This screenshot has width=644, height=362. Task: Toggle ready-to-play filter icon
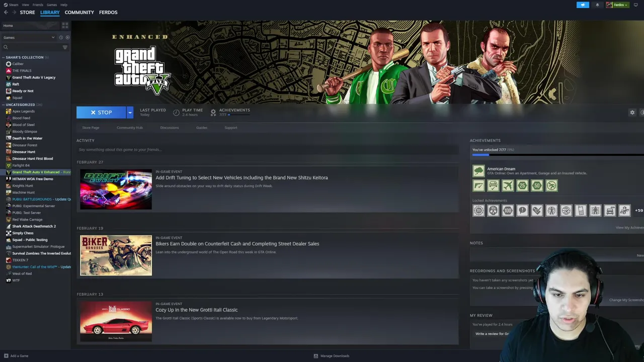(67, 38)
